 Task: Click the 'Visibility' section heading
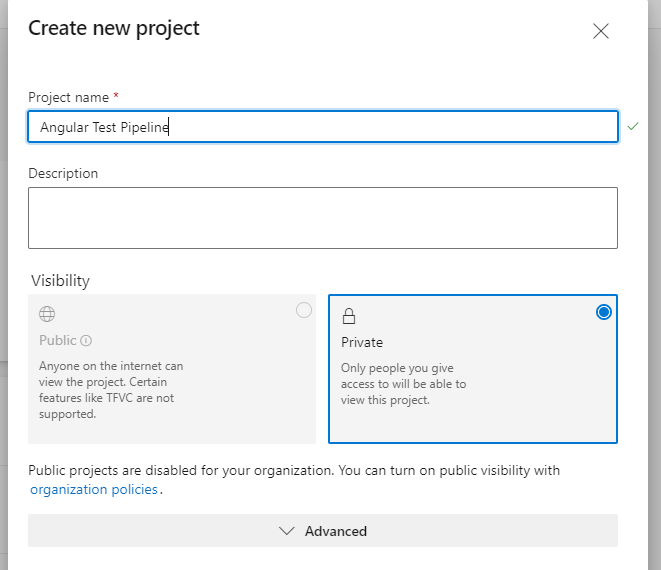coord(60,281)
